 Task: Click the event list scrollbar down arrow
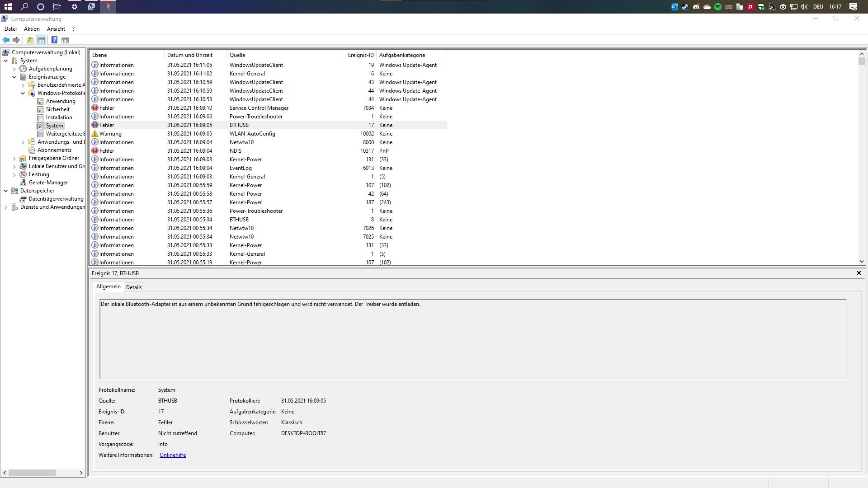pyautogui.click(x=862, y=262)
